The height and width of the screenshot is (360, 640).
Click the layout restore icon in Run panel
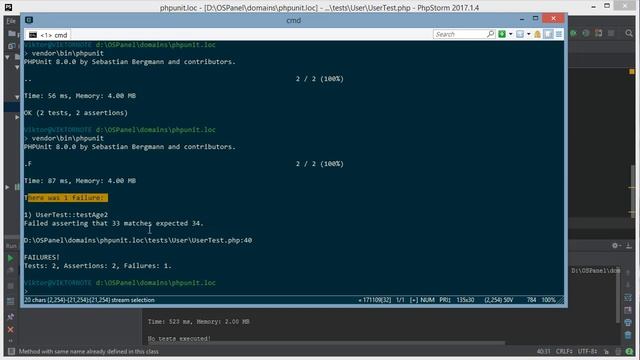pos(11,301)
